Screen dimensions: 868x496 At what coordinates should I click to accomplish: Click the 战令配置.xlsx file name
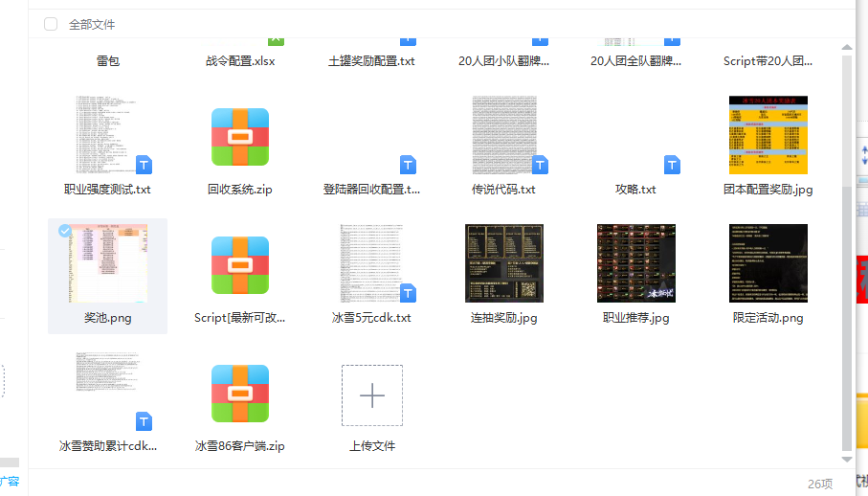(x=239, y=61)
